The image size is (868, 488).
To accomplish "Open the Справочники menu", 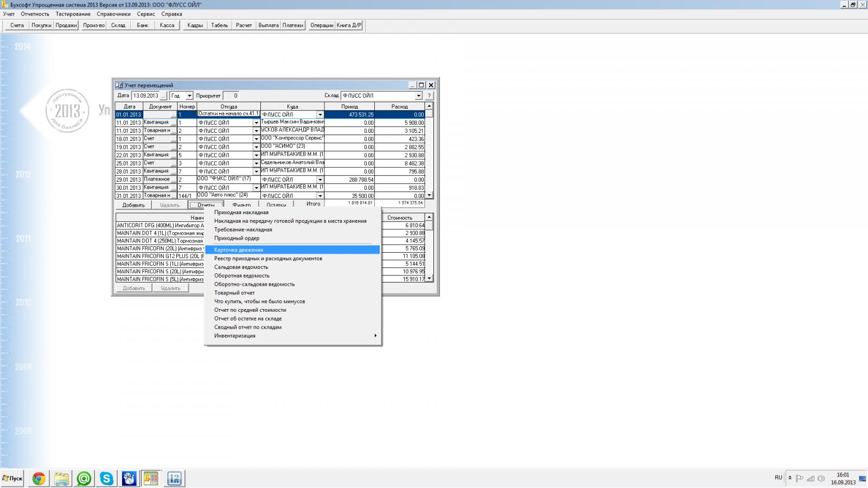I will (x=113, y=14).
